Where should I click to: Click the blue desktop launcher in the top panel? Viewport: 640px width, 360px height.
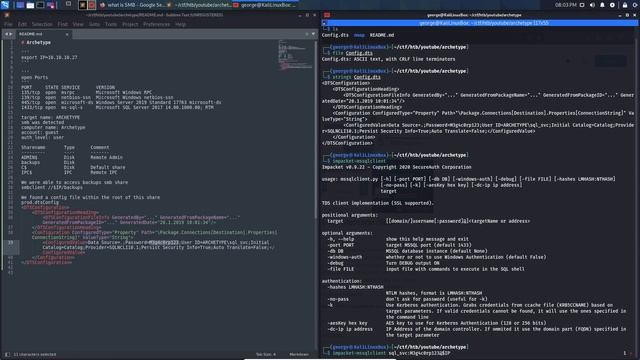click(x=20, y=5)
